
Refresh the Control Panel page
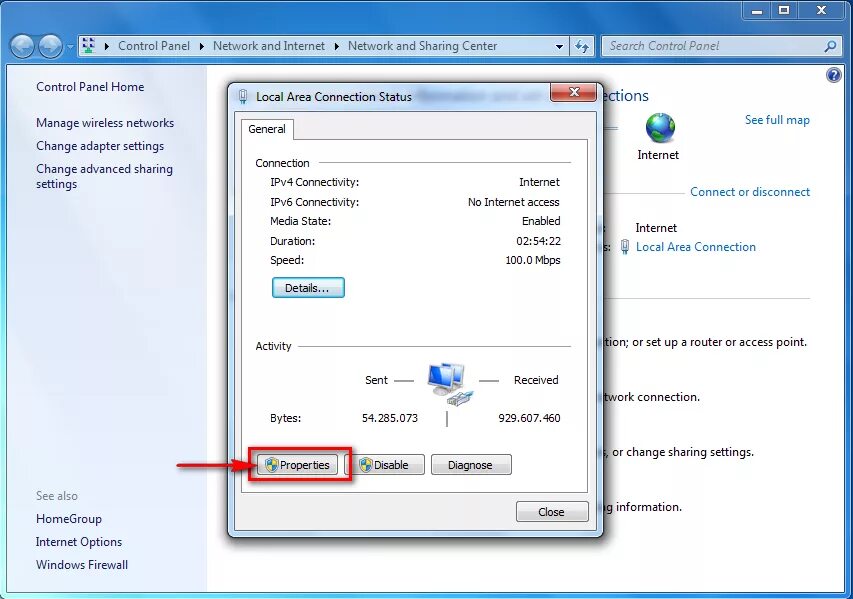click(582, 47)
